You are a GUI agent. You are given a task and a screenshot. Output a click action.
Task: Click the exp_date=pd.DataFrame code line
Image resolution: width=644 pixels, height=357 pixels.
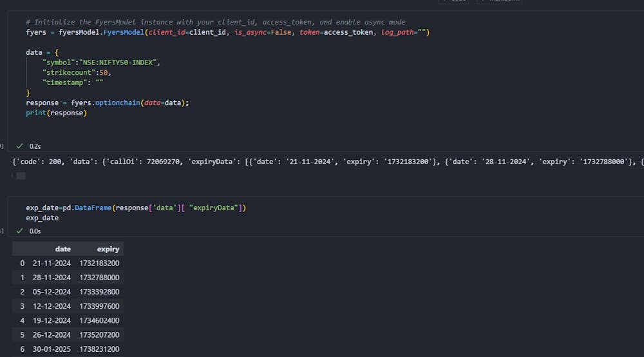[136, 208]
